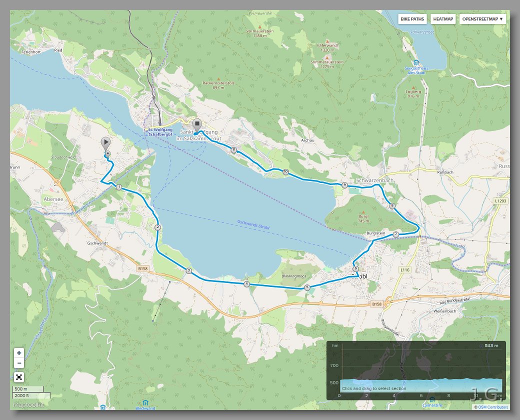Click the Blinklingmoos label
520x420 pixels.
(294, 276)
